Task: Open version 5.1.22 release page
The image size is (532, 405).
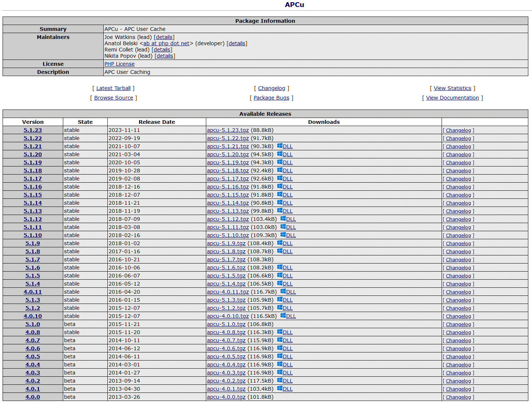Action: click(x=33, y=138)
